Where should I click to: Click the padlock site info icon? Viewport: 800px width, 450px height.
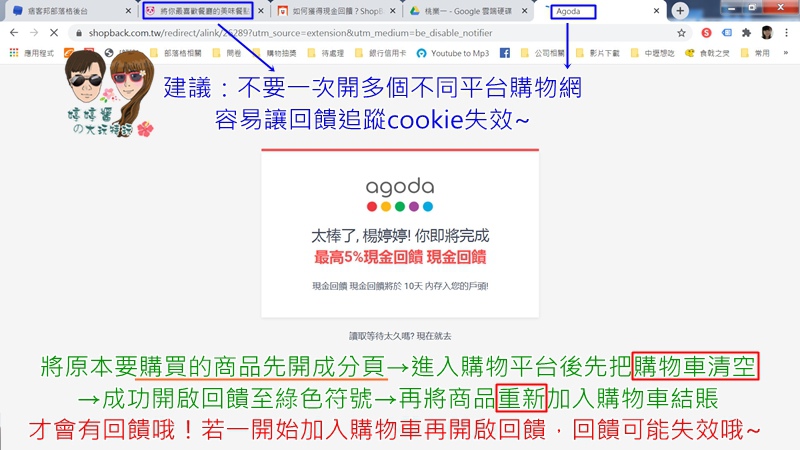point(79,33)
